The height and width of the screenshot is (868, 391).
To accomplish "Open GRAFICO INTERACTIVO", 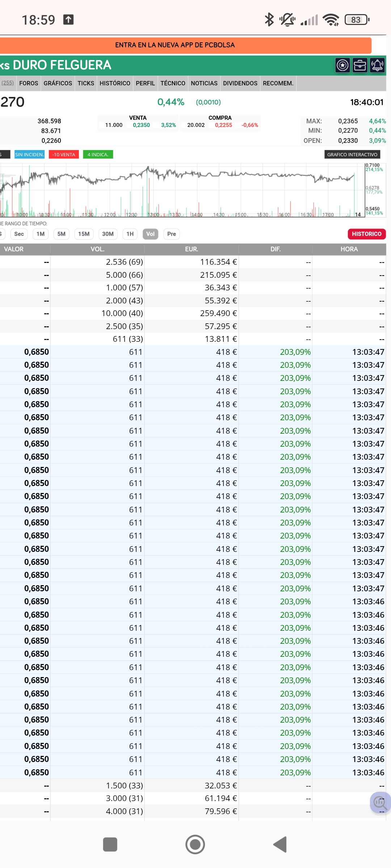I will pos(352,154).
